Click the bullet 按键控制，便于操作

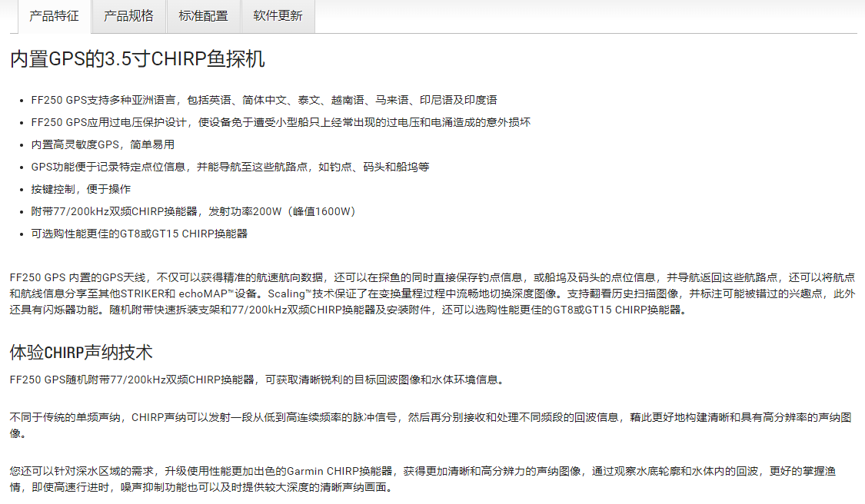click(81, 189)
